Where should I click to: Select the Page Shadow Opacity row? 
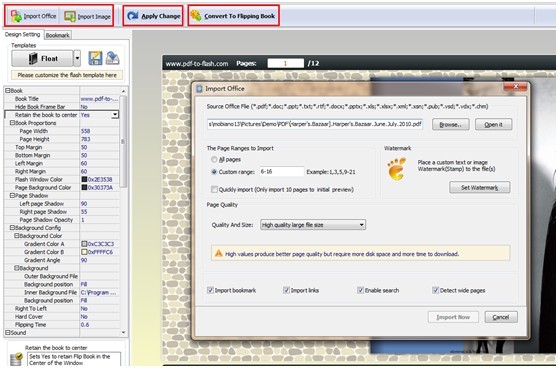point(62,220)
